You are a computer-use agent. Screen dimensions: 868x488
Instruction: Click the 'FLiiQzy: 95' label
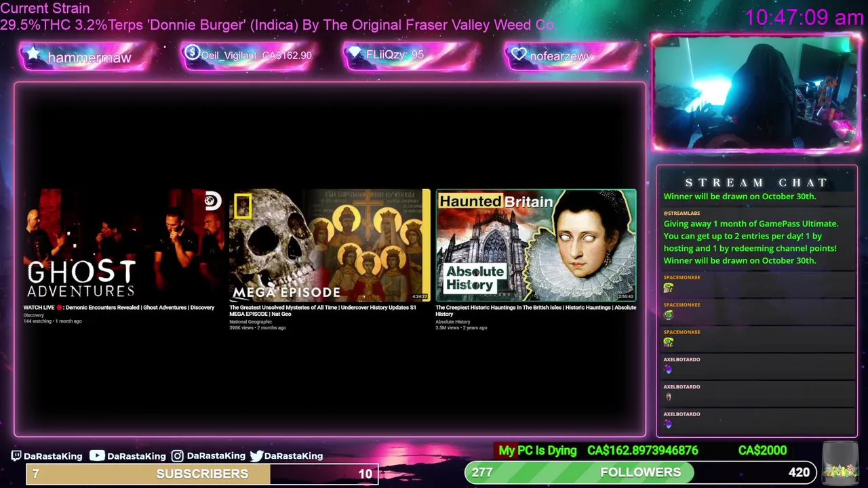[395, 54]
